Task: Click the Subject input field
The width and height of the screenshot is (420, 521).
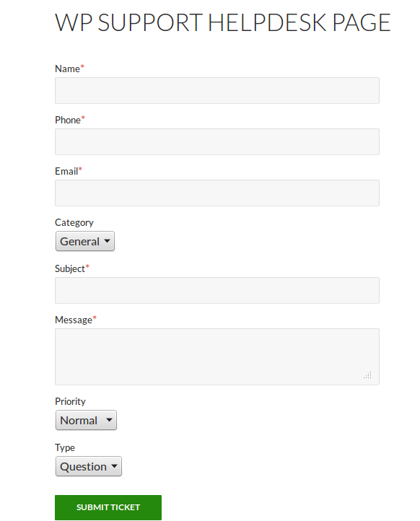Action: [x=217, y=290]
